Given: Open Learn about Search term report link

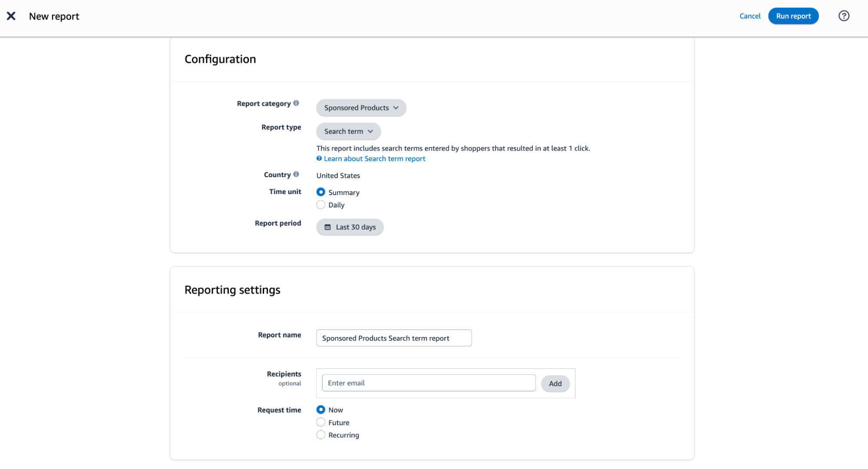Looking at the screenshot, I should click(x=374, y=159).
